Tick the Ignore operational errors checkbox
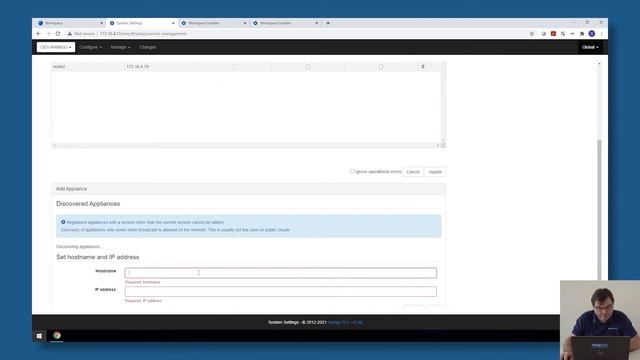Screen dimensions: 640x360 (352, 171)
